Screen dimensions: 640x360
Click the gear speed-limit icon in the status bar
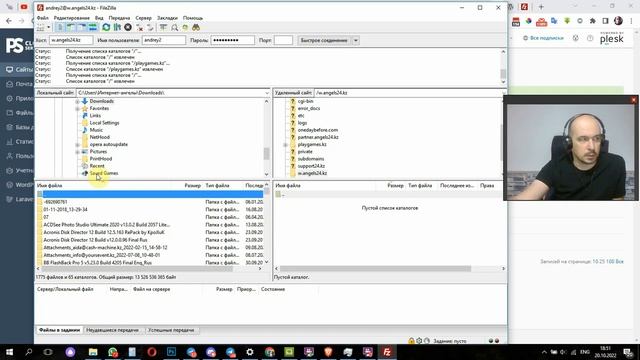click(x=419, y=340)
